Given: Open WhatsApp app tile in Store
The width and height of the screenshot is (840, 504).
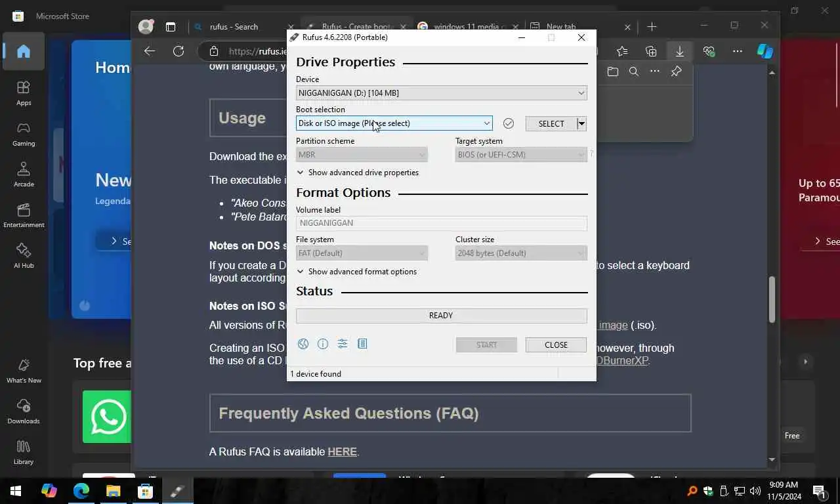Looking at the screenshot, I should 107,417.
